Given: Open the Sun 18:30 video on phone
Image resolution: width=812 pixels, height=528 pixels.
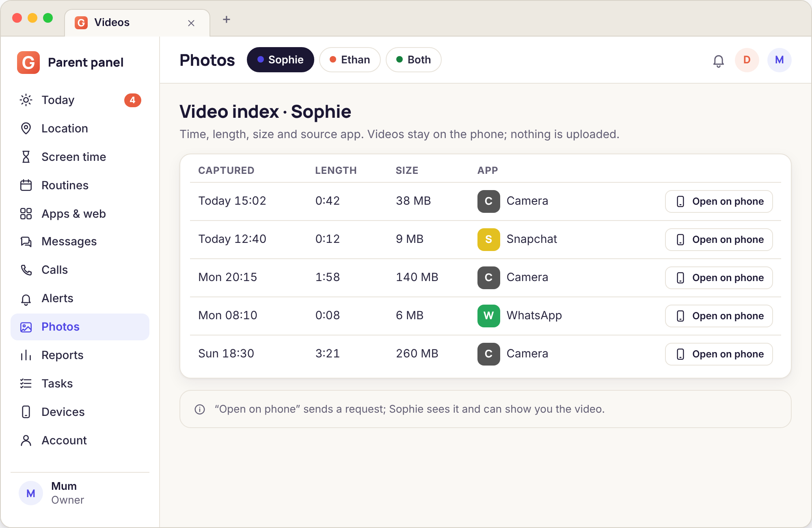Looking at the screenshot, I should click(719, 354).
